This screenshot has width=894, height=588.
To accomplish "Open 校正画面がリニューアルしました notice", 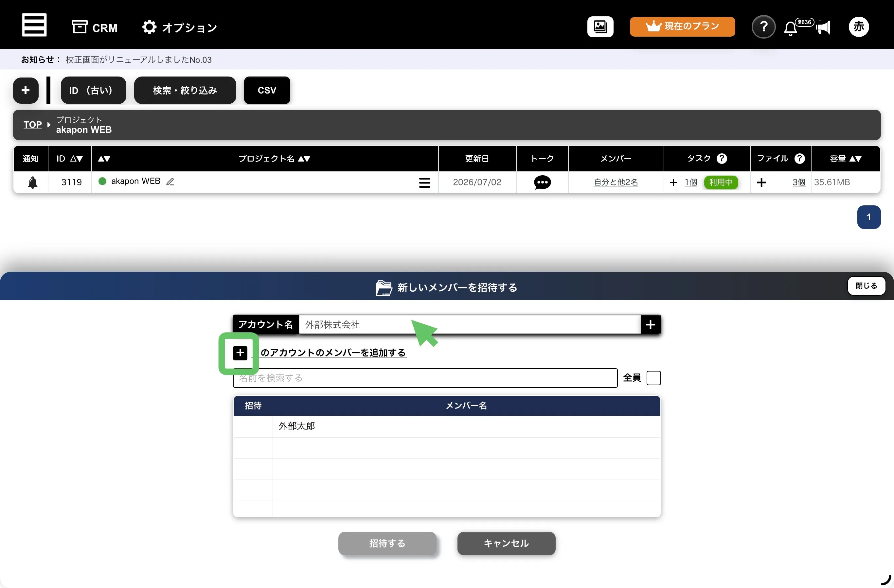I will pos(138,60).
